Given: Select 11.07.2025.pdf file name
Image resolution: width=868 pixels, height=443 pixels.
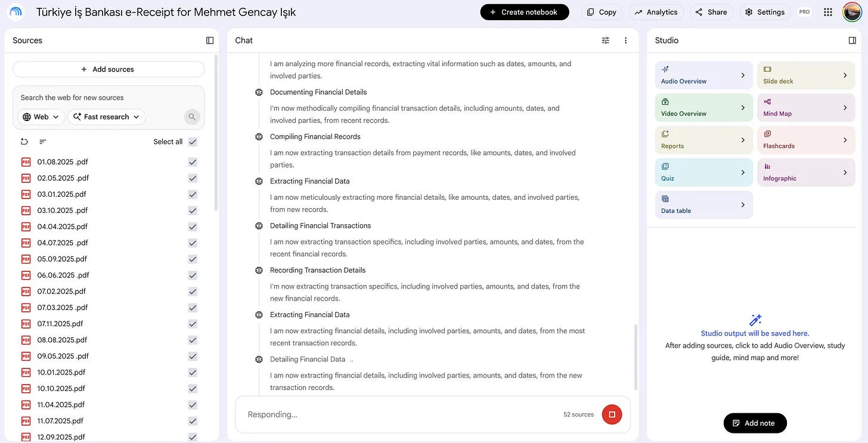Looking at the screenshot, I should coord(60,421).
